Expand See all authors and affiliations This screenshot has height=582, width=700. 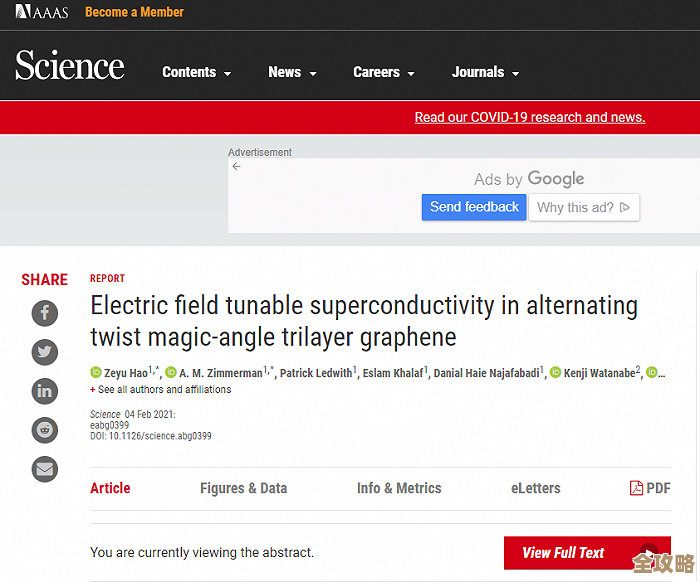click(161, 390)
